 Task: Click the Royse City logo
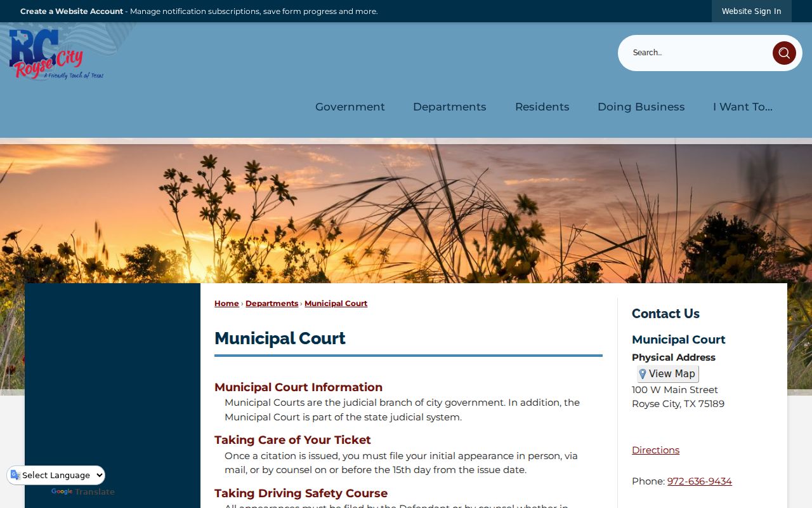[56, 55]
